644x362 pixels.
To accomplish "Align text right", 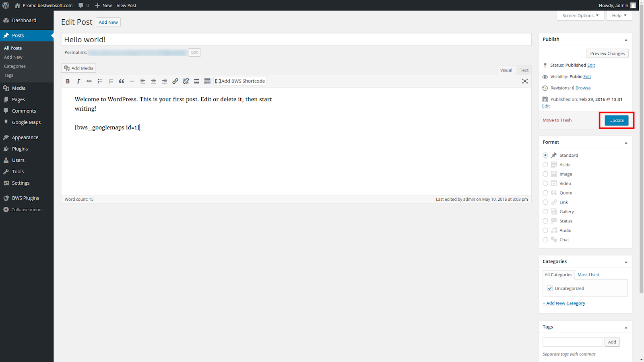I will [164, 81].
